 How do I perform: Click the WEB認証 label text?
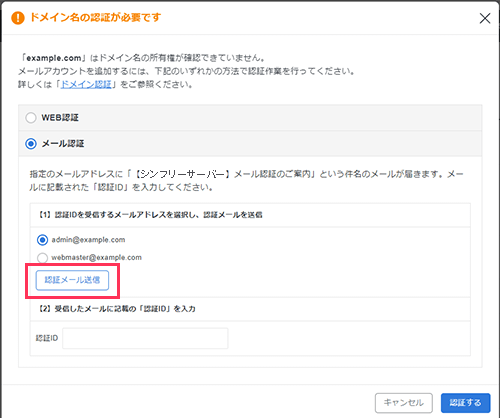coord(60,118)
